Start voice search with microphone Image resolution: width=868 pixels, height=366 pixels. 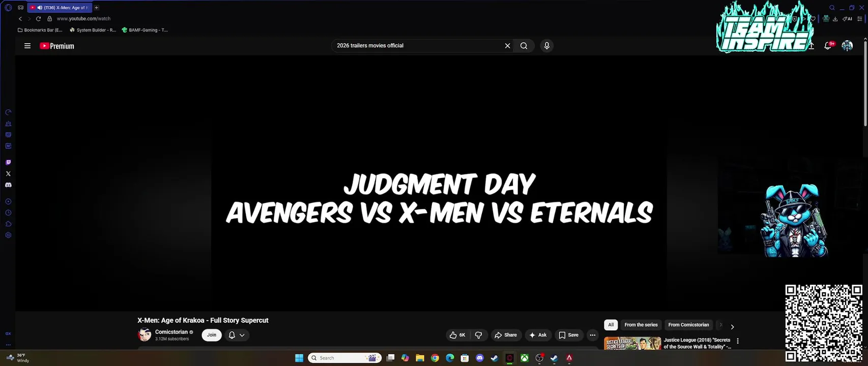546,46
